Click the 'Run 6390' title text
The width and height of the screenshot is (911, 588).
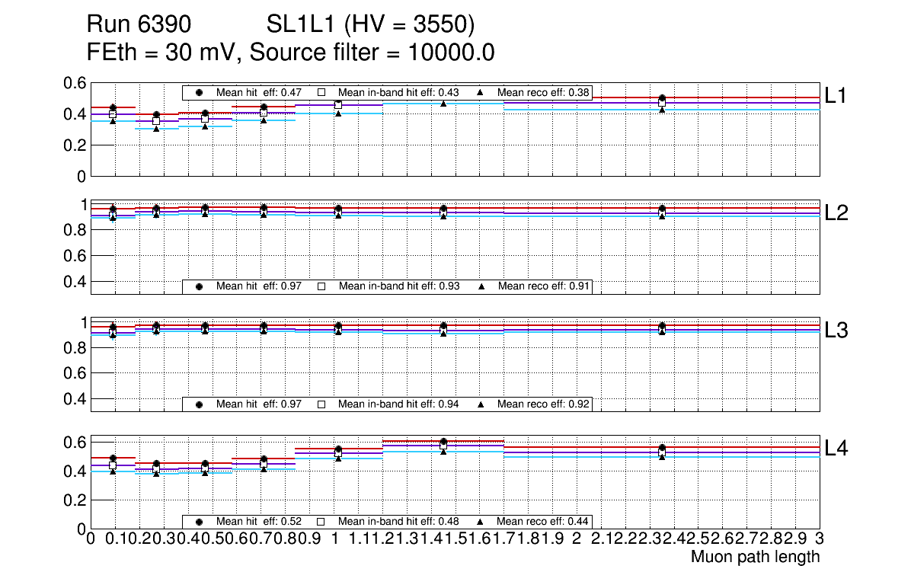138,25
